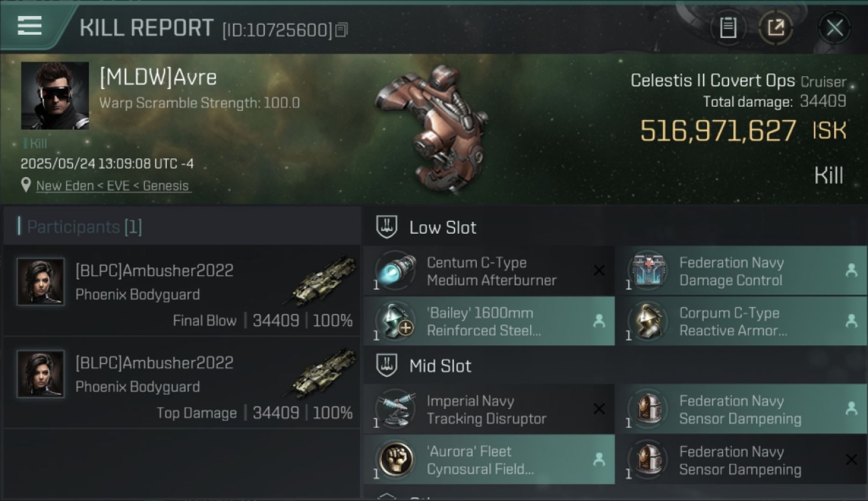
Task: Close the kill report window
Action: click(x=834, y=28)
